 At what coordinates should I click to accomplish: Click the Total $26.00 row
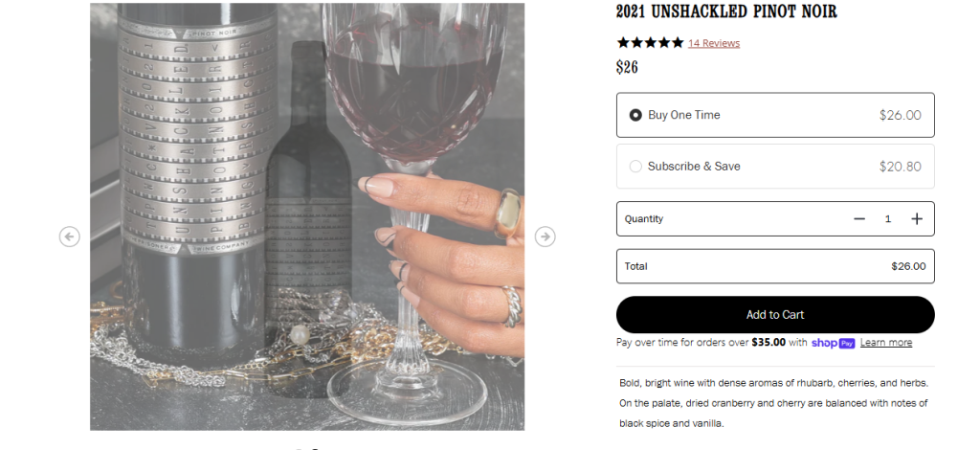coord(775,266)
